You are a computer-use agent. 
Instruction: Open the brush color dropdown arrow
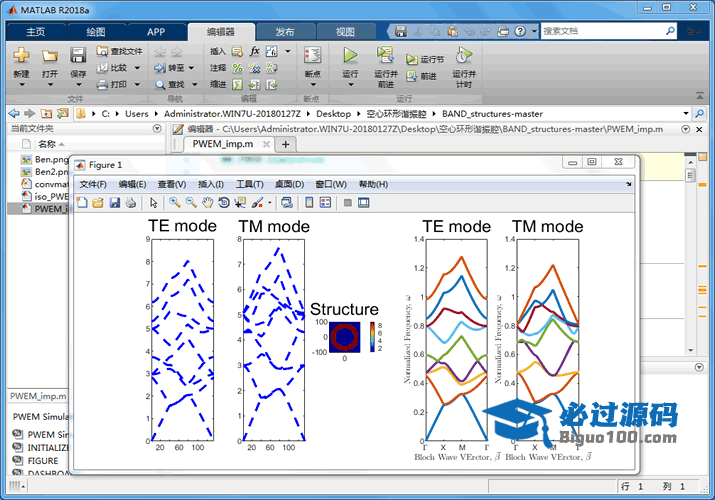click(269, 203)
